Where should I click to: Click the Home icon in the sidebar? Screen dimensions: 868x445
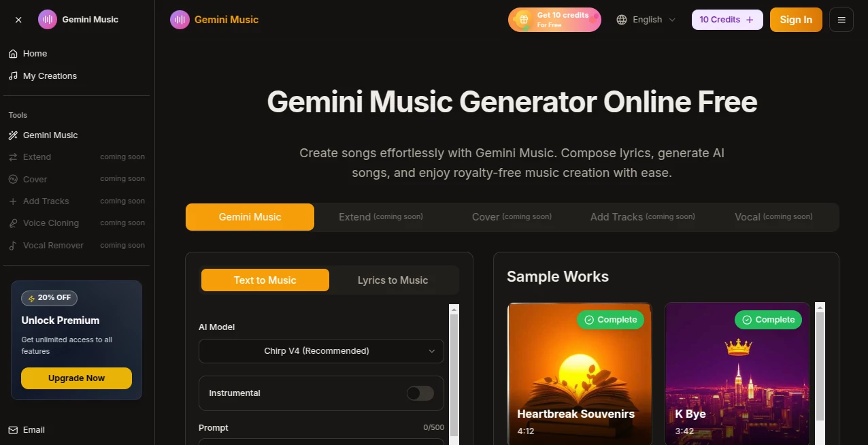pos(13,53)
